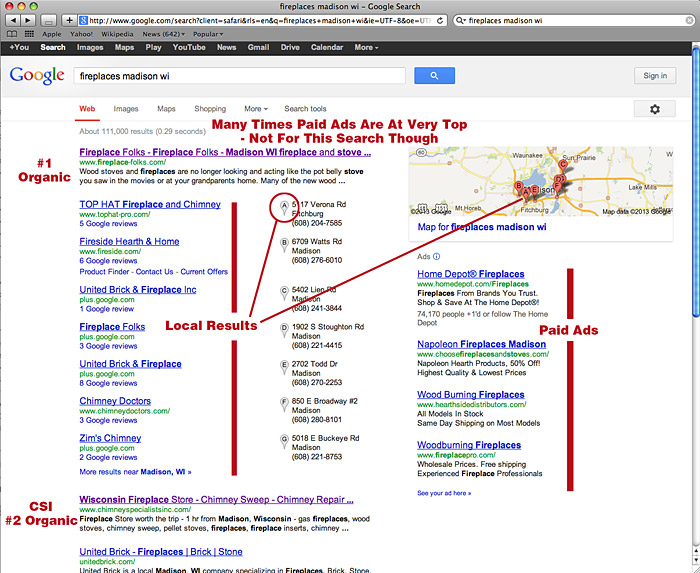The width and height of the screenshot is (700, 573).
Task: Open the Popular bookmarks dropdown
Action: coord(208,34)
